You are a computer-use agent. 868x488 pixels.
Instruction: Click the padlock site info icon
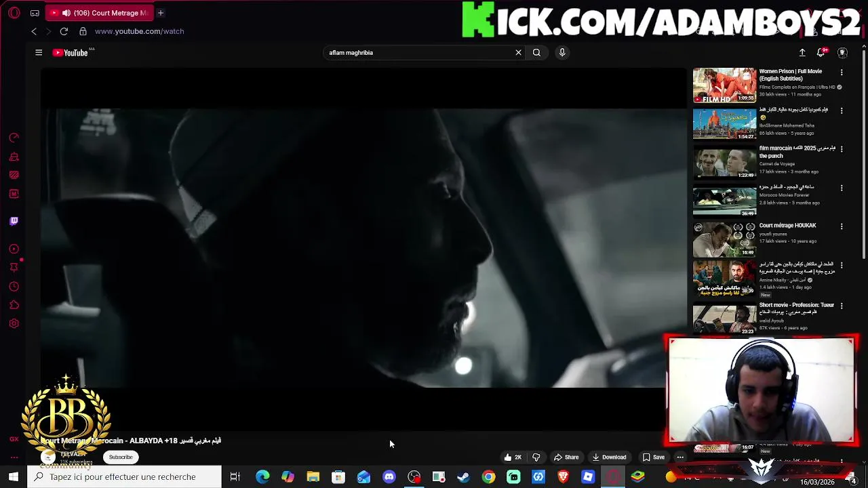coord(83,31)
